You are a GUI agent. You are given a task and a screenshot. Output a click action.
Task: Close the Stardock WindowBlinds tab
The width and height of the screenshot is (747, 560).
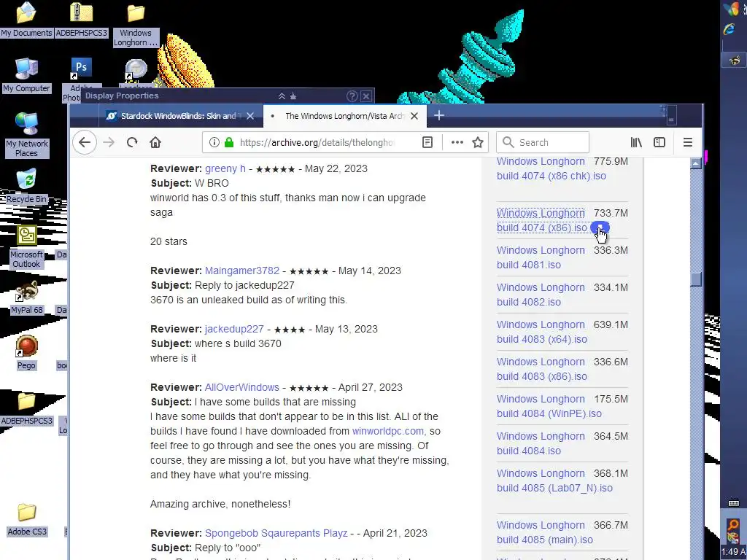coord(250,116)
